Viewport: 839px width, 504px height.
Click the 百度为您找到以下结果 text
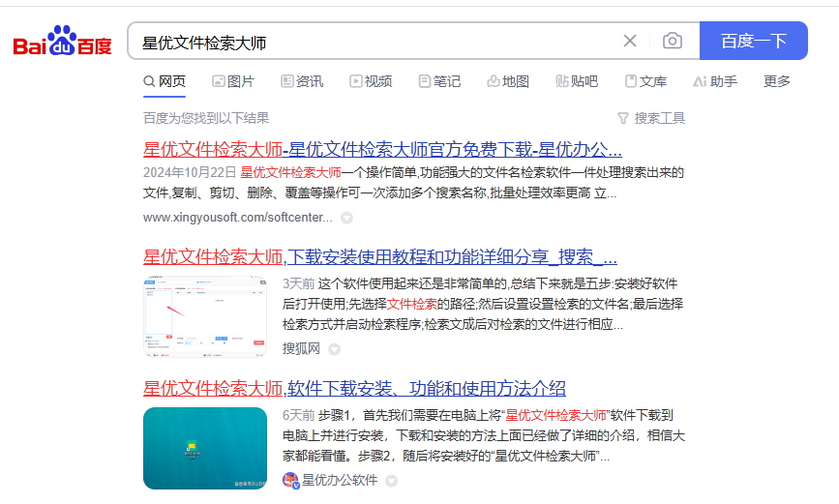click(206, 118)
